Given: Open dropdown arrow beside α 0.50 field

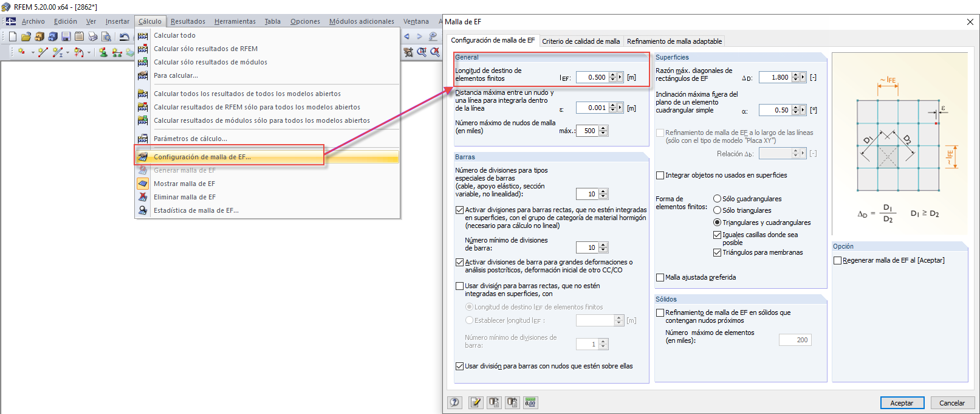Looking at the screenshot, I should pos(803,110).
